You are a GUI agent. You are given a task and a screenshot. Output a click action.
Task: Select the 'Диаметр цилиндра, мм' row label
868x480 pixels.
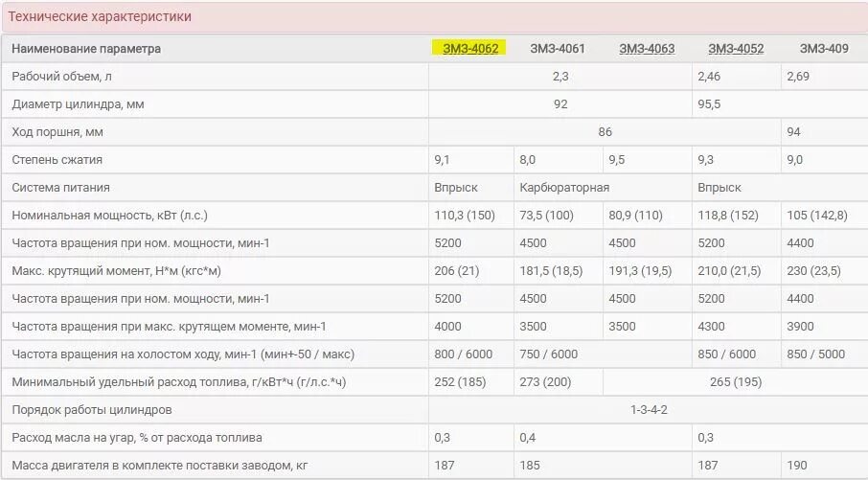[x=78, y=104]
